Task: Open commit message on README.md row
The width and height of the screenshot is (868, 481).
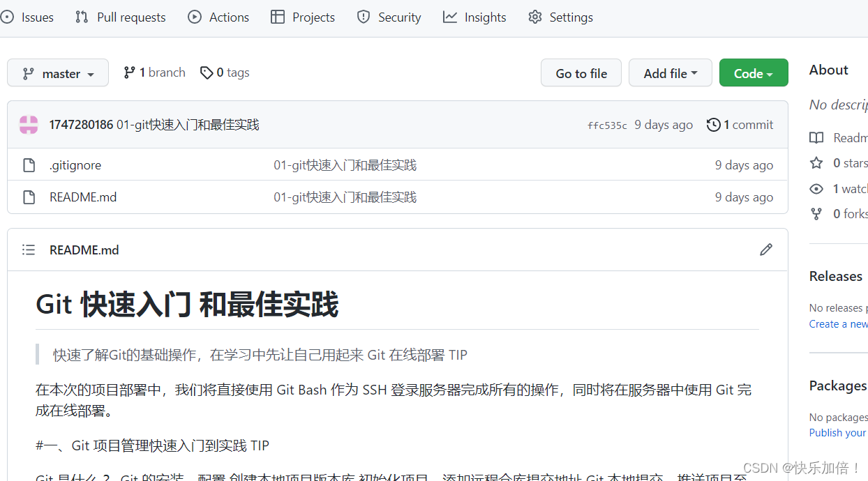Action: pyautogui.click(x=345, y=197)
